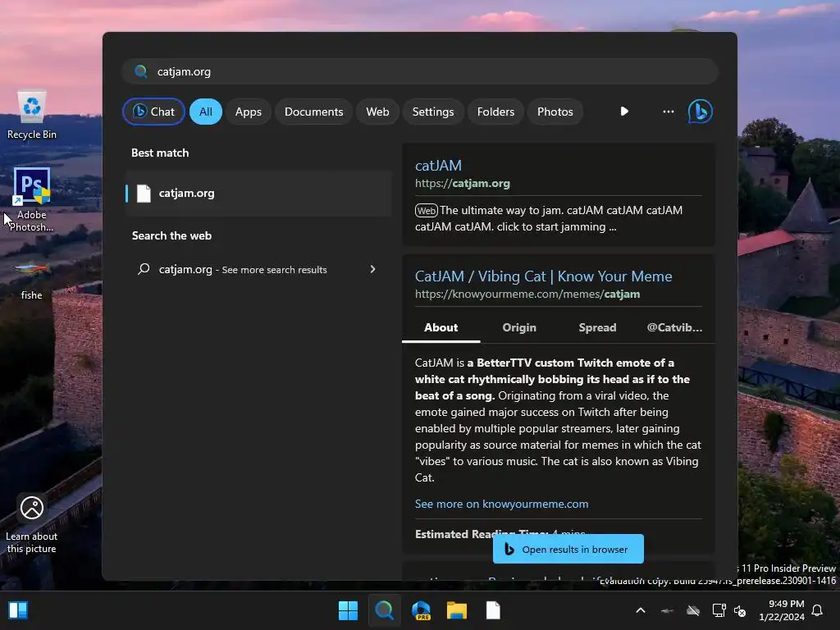Click the Search icon on the taskbar
Viewport: 840px width, 630px height.
384,610
